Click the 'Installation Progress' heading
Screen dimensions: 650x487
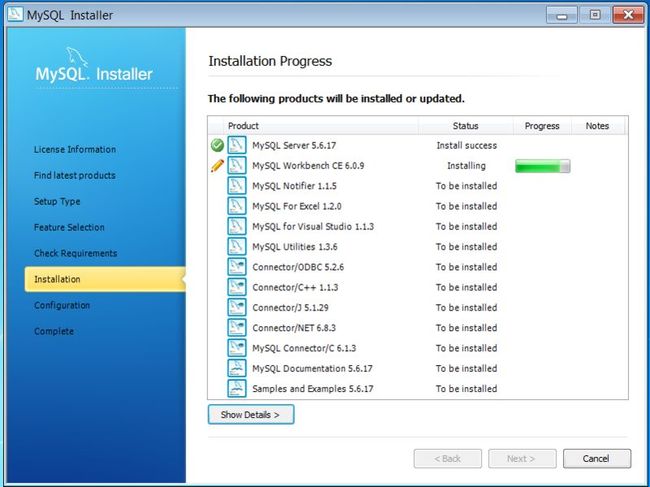pyautogui.click(x=270, y=61)
